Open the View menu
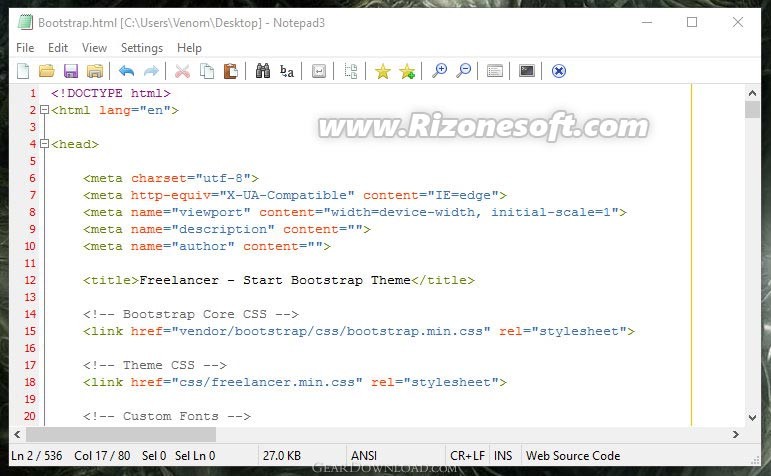 coord(94,48)
